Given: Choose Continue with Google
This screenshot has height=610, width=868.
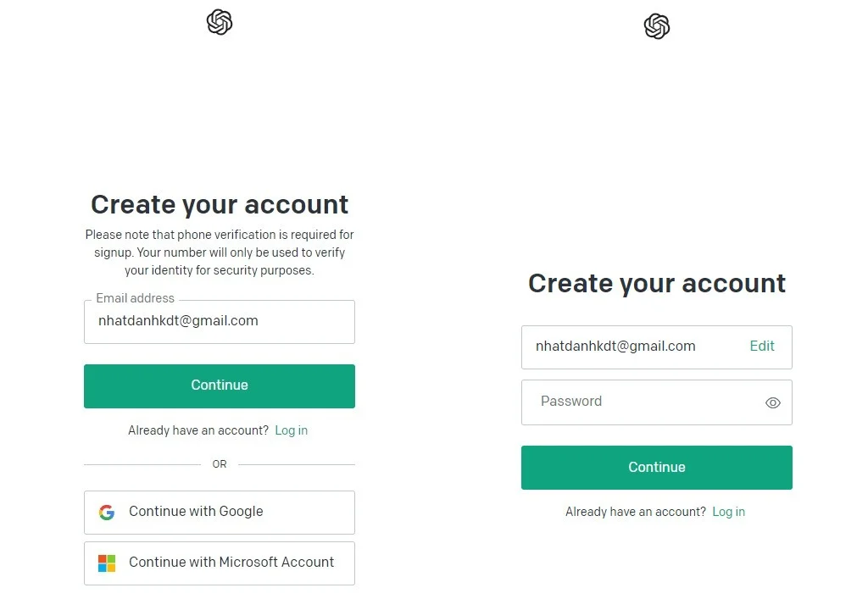Looking at the screenshot, I should (220, 512).
